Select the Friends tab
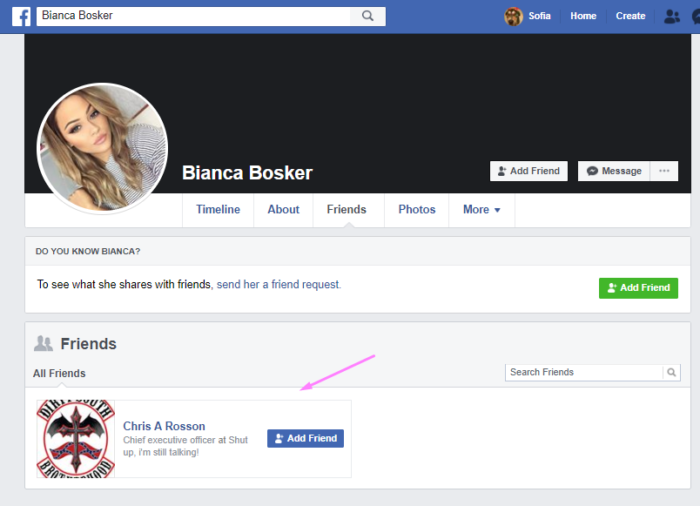The height and width of the screenshot is (506, 700). click(x=346, y=209)
